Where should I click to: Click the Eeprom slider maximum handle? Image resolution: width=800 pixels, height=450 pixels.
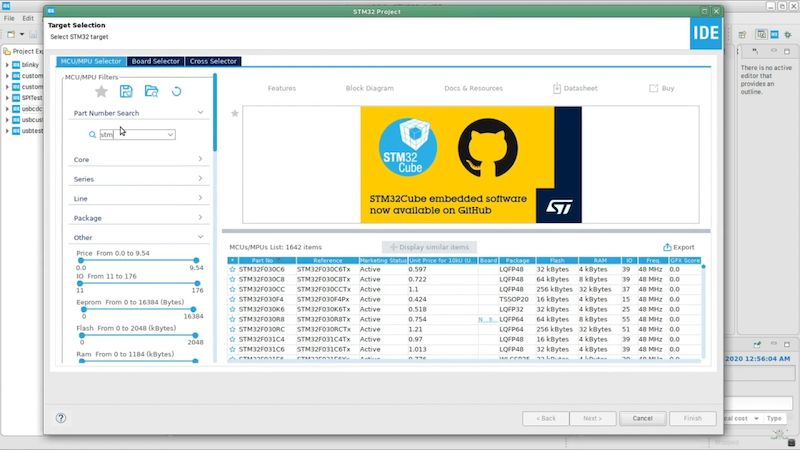click(x=193, y=309)
